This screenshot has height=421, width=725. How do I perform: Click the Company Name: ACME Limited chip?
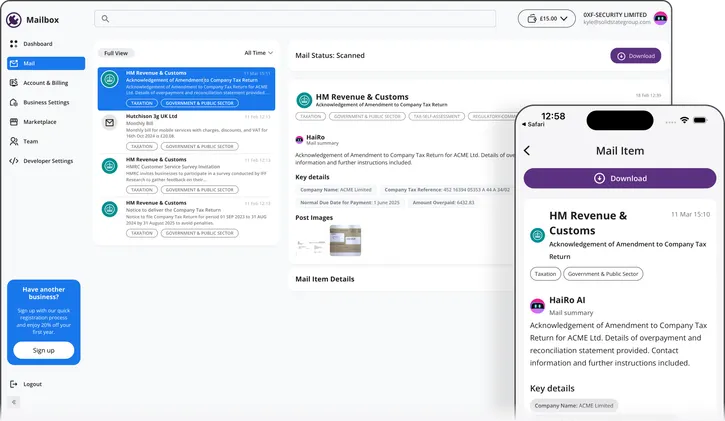[x=336, y=190]
